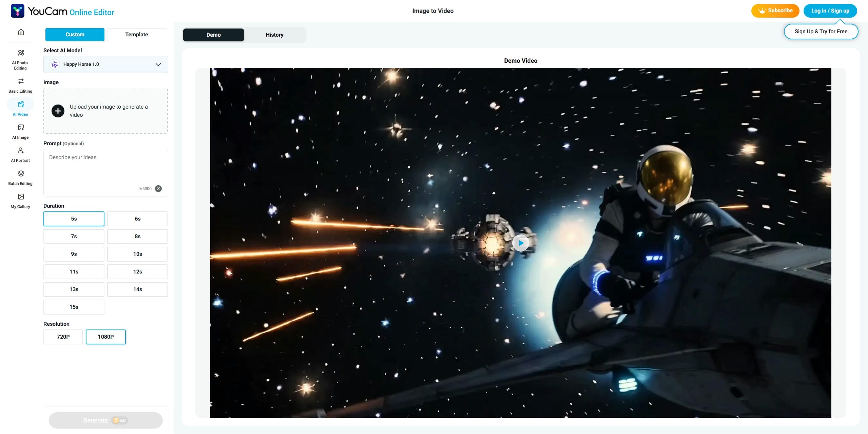Open the History tab
This screenshot has width=868, height=434.
tap(275, 35)
